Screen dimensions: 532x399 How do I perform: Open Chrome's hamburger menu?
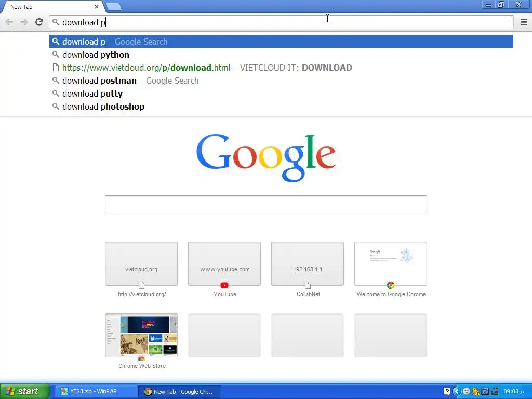[524, 22]
